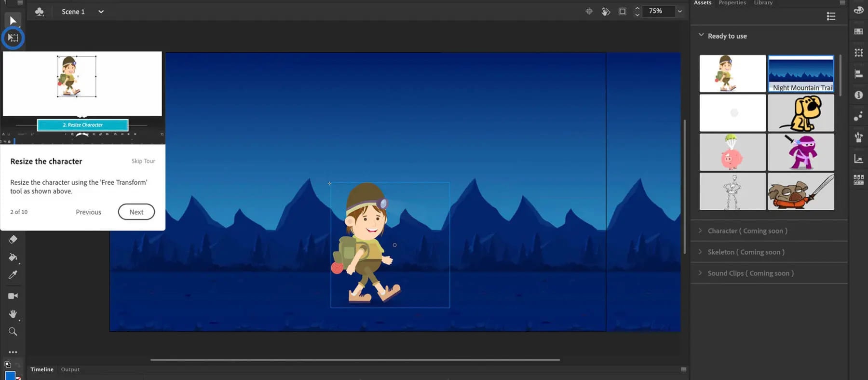The image size is (868, 380).
Task: Toggle clip content outside the stage
Action: pyautogui.click(x=623, y=11)
